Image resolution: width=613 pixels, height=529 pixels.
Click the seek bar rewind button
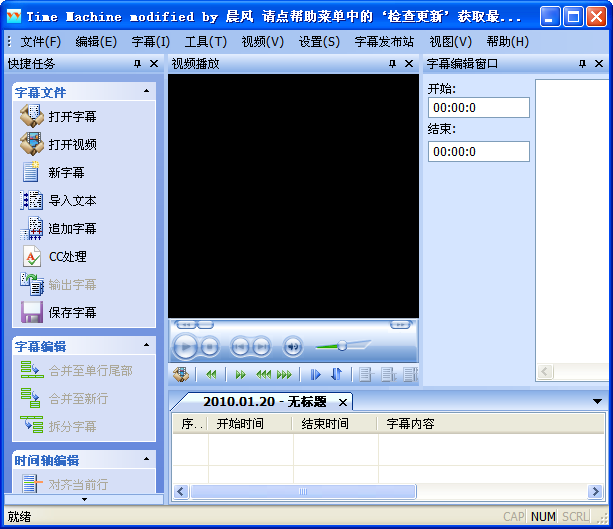[x=185, y=325]
